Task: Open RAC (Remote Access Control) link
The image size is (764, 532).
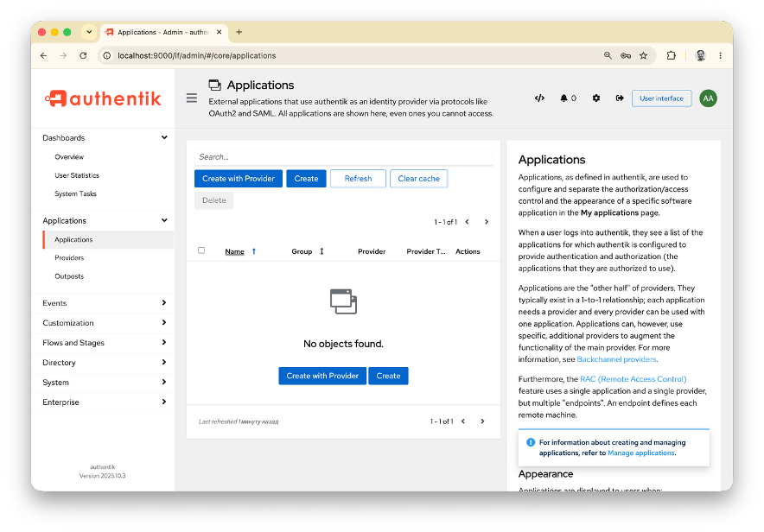Action: tap(633, 379)
